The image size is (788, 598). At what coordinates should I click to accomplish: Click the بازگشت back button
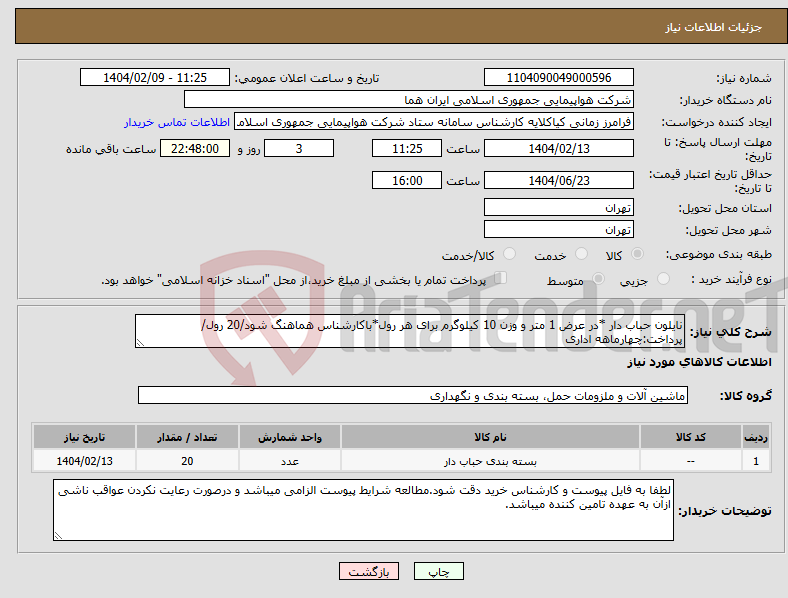369,571
